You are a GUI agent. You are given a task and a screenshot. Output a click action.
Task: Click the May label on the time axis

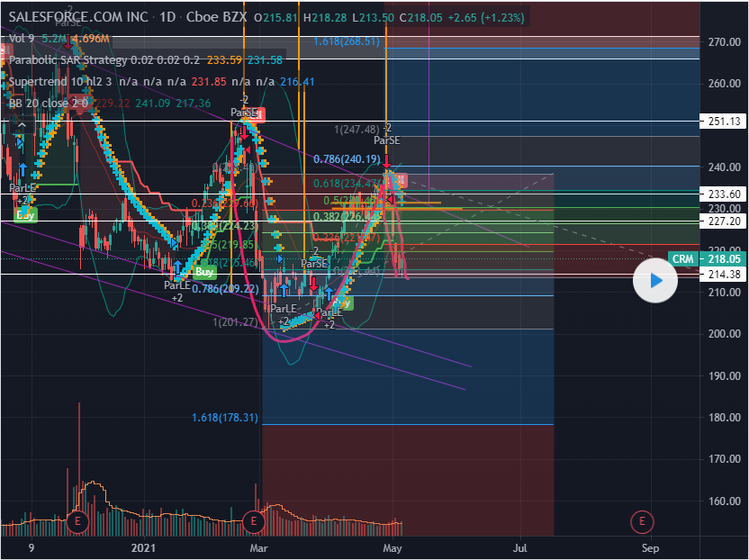tap(393, 547)
